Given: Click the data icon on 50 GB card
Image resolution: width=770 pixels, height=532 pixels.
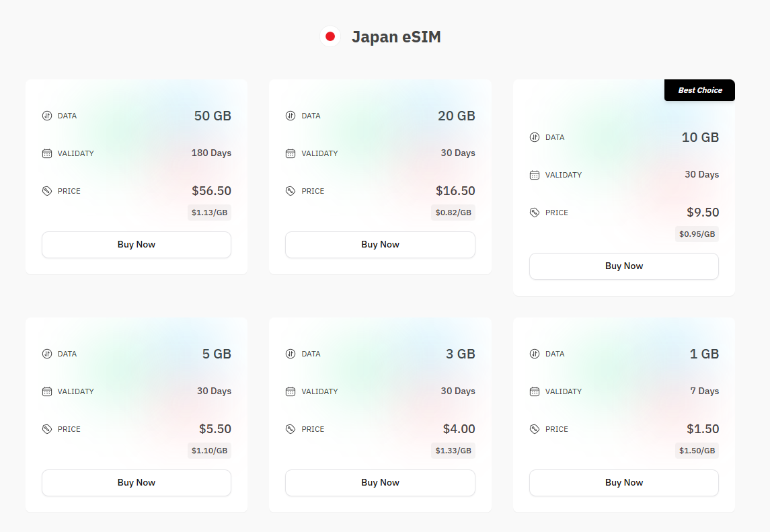Looking at the screenshot, I should point(46,116).
